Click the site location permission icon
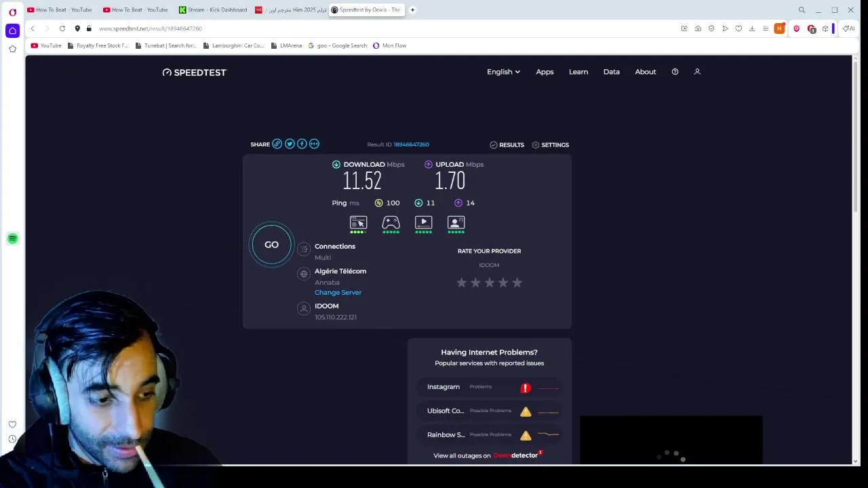 77,28
